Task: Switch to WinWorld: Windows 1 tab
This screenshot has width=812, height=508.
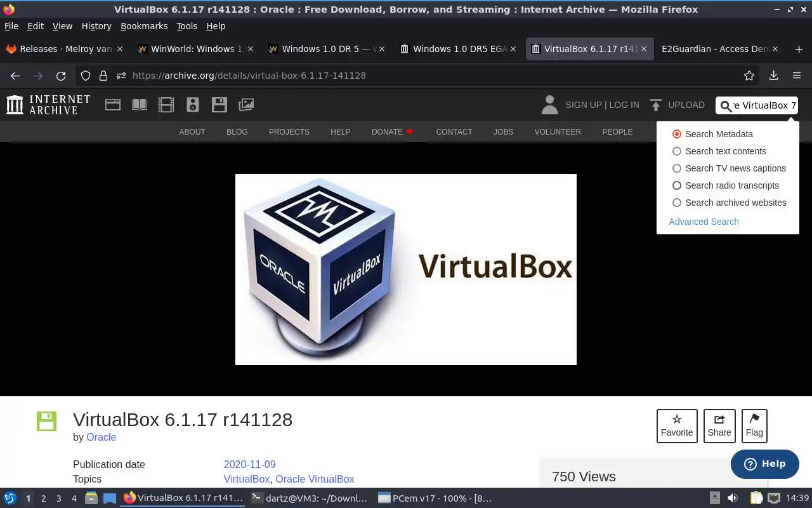Action: coord(196,49)
